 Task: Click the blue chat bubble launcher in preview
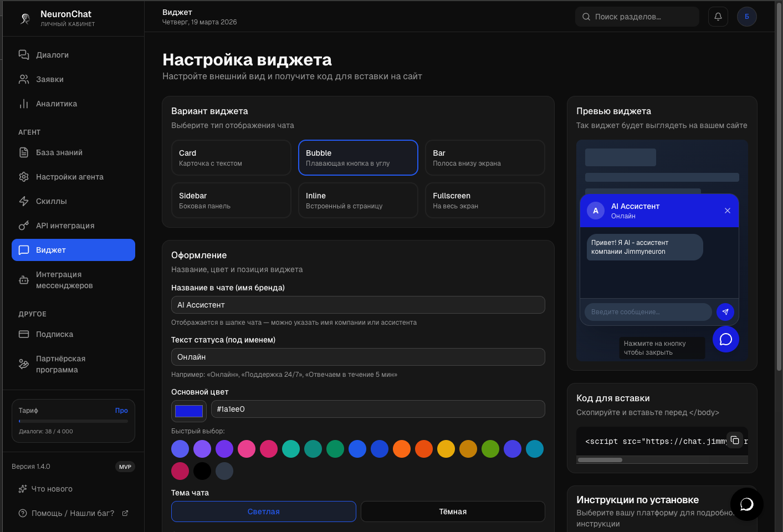coord(725,339)
